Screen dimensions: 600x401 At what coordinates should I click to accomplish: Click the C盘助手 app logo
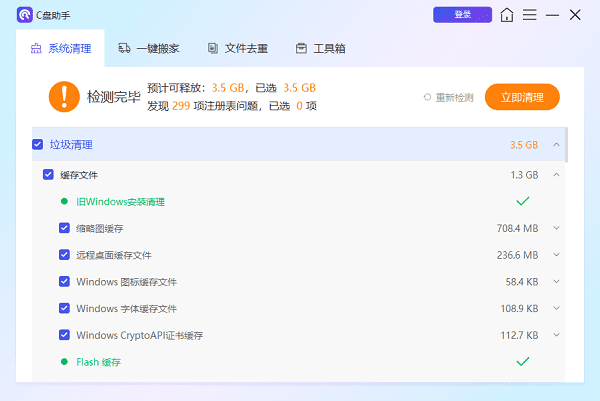pos(24,15)
